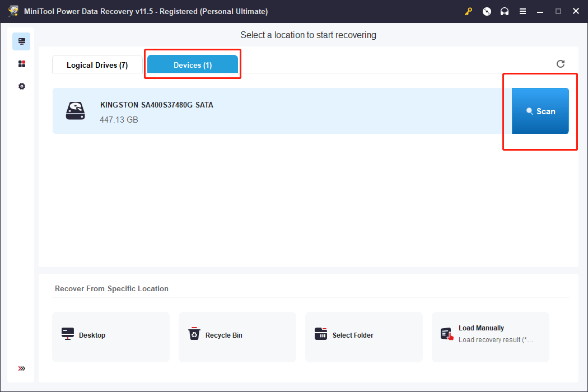Open Load Manually recovery result

pyautogui.click(x=491, y=337)
